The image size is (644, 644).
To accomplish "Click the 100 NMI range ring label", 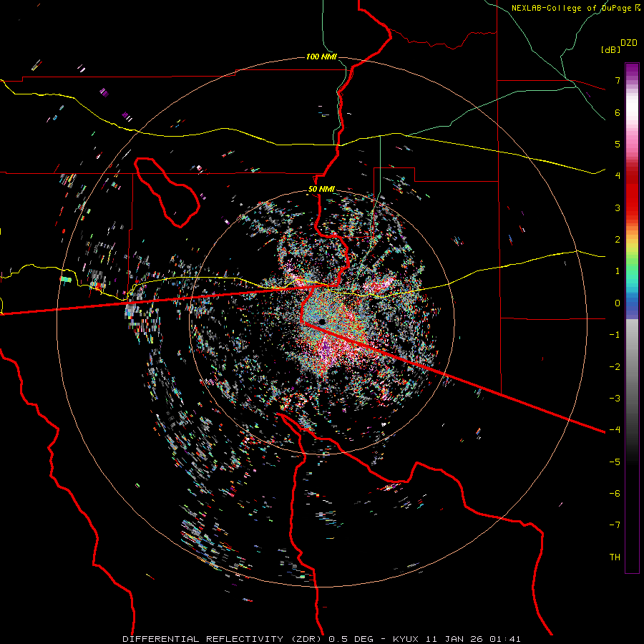I will click(x=321, y=57).
